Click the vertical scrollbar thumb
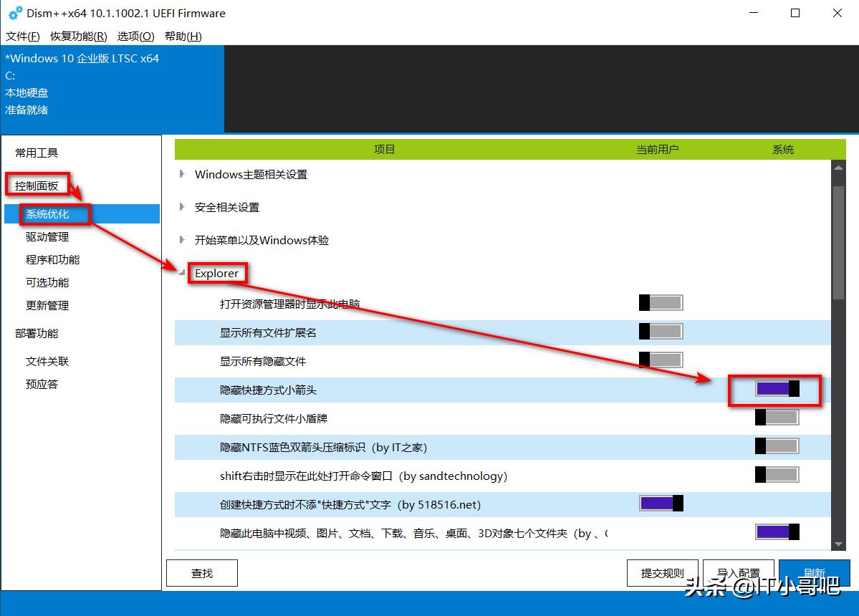Screen dimensions: 859x616 click(838, 243)
